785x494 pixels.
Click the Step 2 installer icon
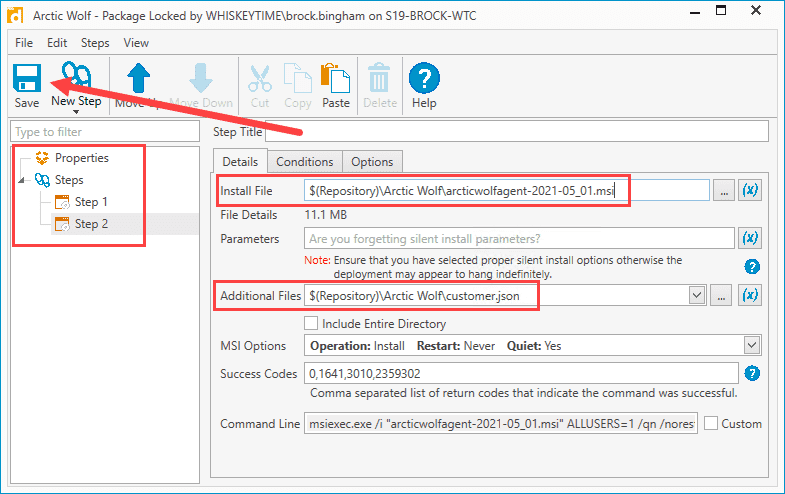(62, 224)
